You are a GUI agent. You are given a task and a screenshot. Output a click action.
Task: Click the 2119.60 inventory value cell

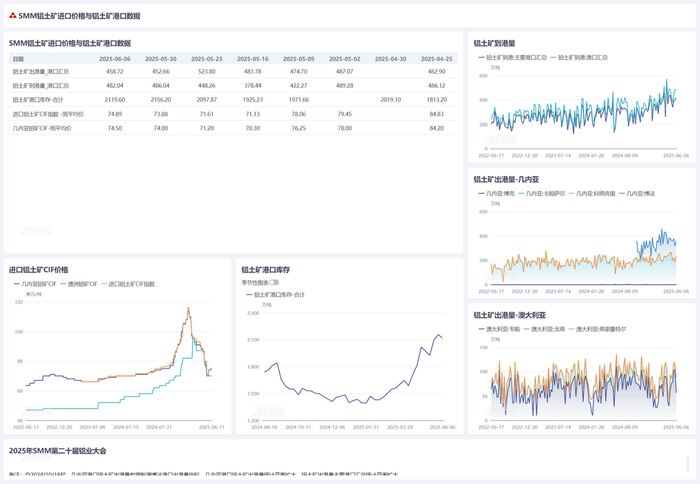point(114,100)
